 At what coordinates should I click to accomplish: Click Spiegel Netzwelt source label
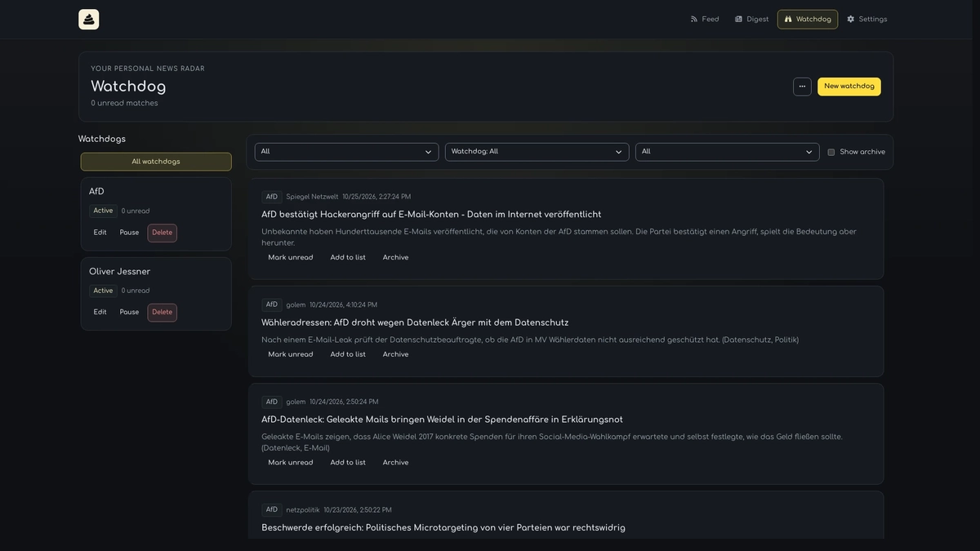[x=312, y=197]
